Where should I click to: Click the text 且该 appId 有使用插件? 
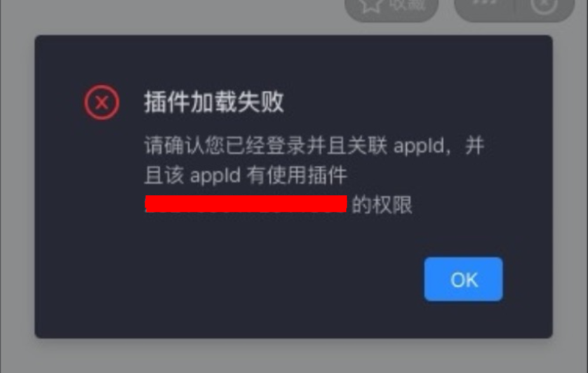pos(246,175)
